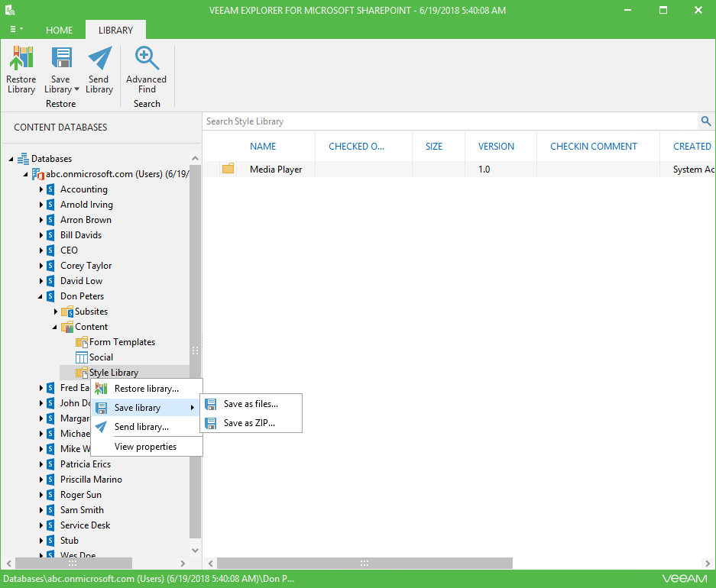
Task: Collapse the abc.onmicrosoft.com node
Action: 25,174
